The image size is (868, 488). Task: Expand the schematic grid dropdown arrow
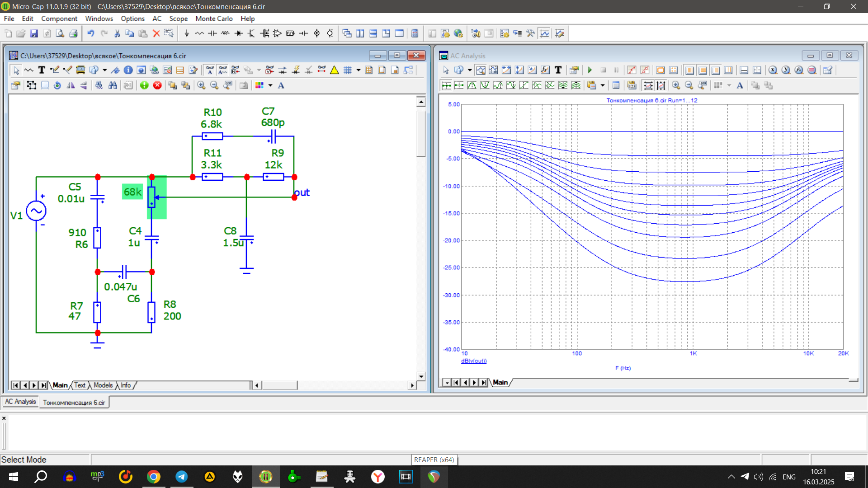pyautogui.click(x=359, y=70)
